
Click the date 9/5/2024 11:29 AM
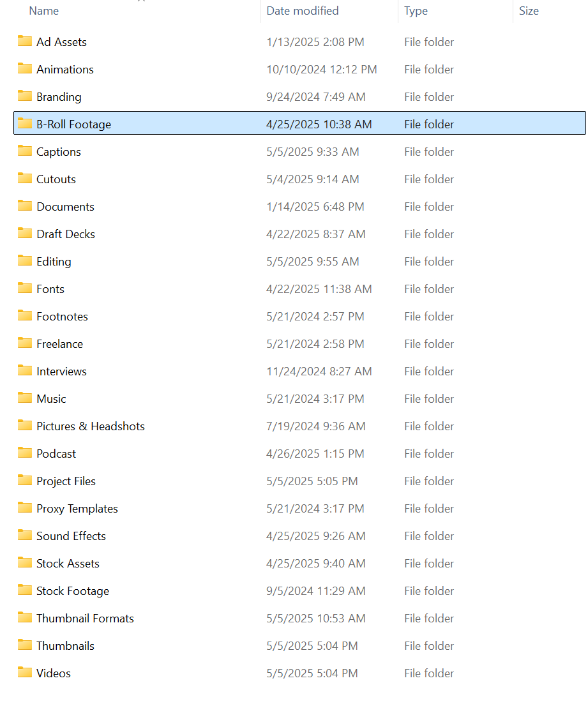[315, 591]
